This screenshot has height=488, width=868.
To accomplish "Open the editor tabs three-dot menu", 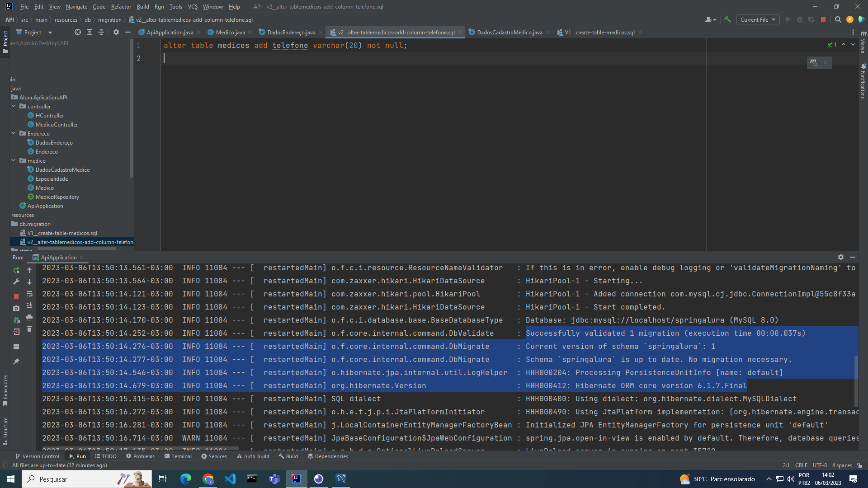I will point(853,32).
